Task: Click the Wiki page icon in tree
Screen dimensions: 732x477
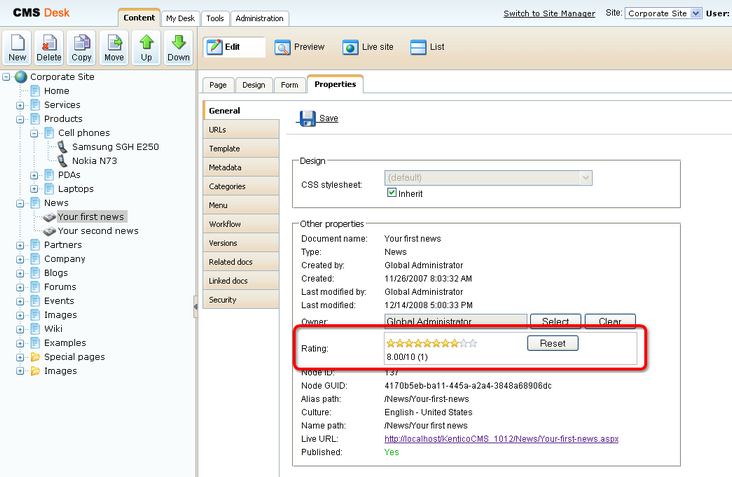Action: (x=35, y=329)
